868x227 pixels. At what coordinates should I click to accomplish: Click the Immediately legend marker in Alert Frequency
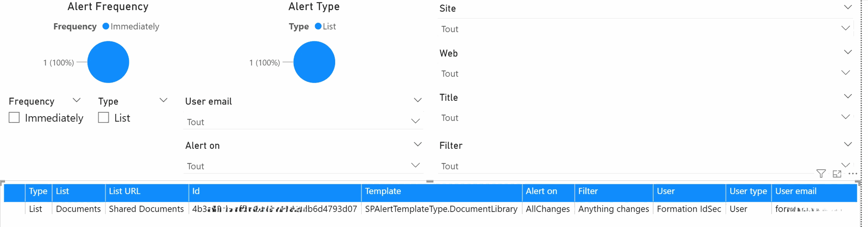point(106,26)
